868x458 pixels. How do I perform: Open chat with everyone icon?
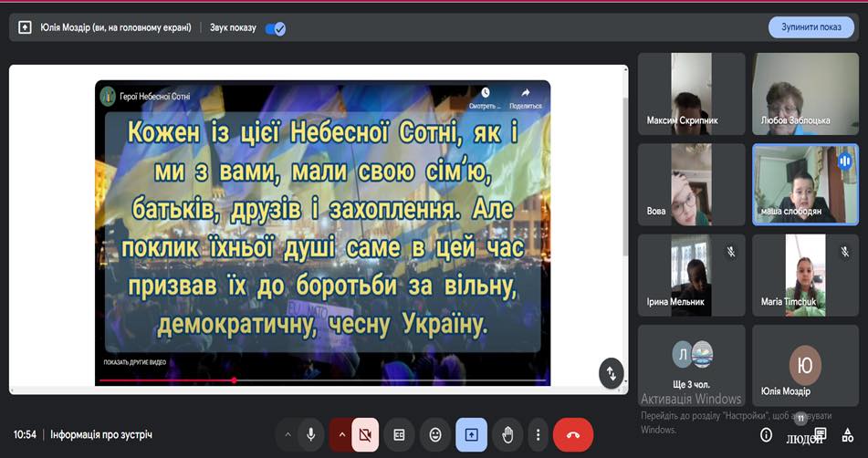(821, 433)
